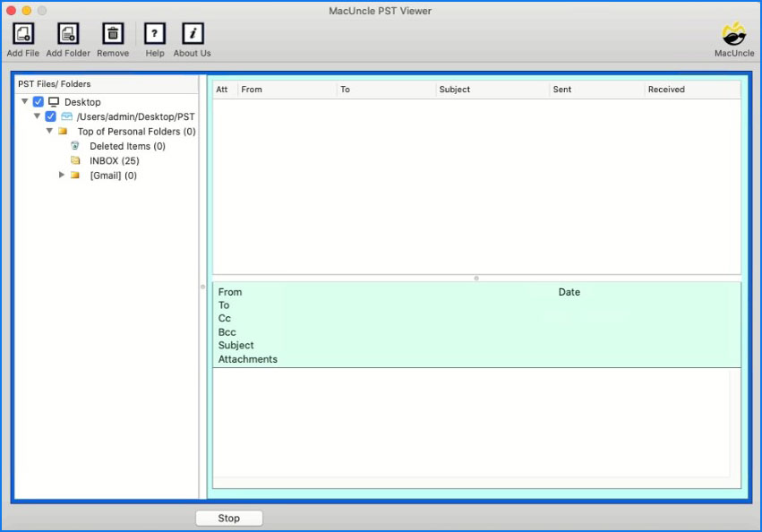Select INBOX (25) in the folder tree

tap(114, 160)
